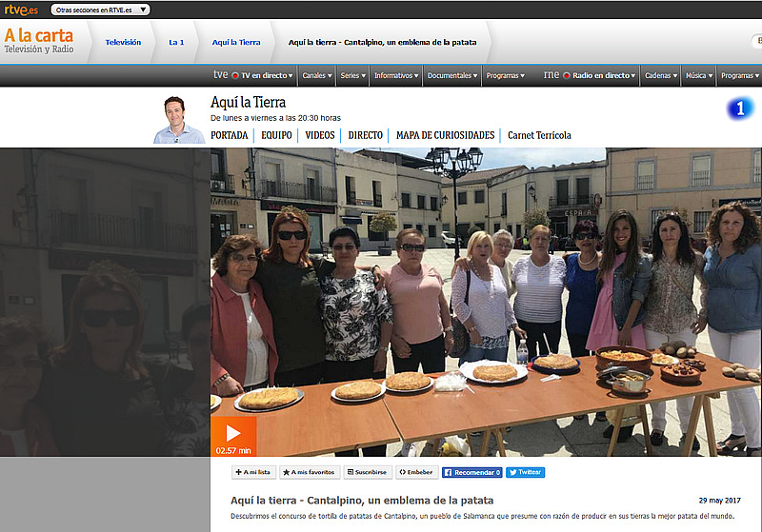Screen dimensions: 762x532
Task: Click the date '29 may 2017'
Action: (720, 501)
